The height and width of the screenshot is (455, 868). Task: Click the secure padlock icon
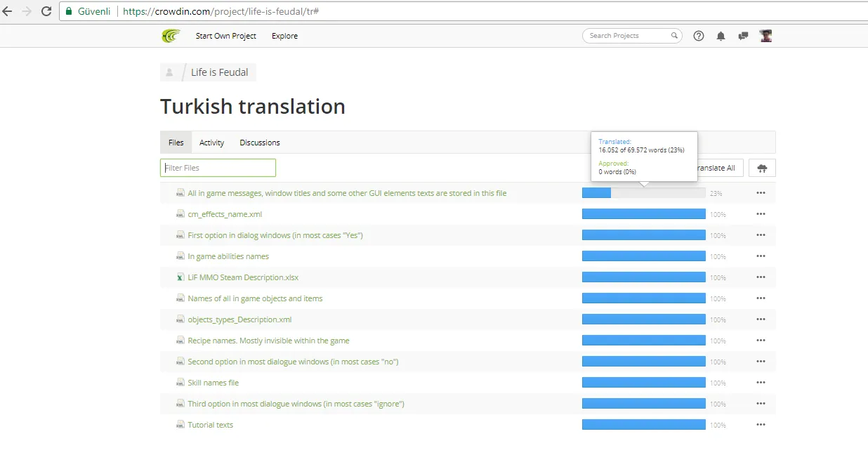pos(69,11)
